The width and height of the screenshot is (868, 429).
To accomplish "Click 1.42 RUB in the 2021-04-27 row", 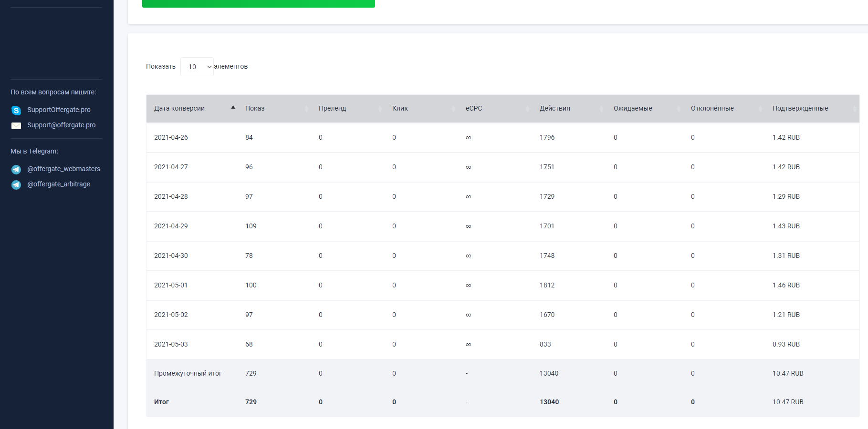I will (x=786, y=167).
